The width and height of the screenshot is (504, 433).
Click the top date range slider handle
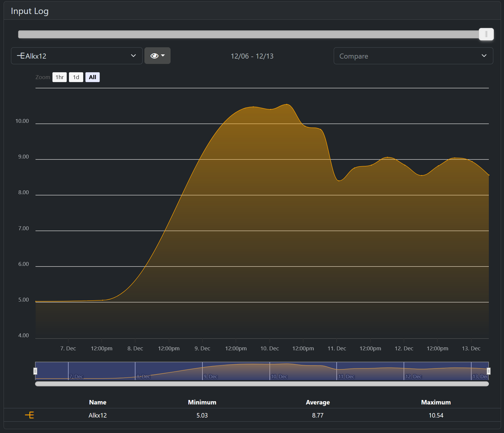486,34
